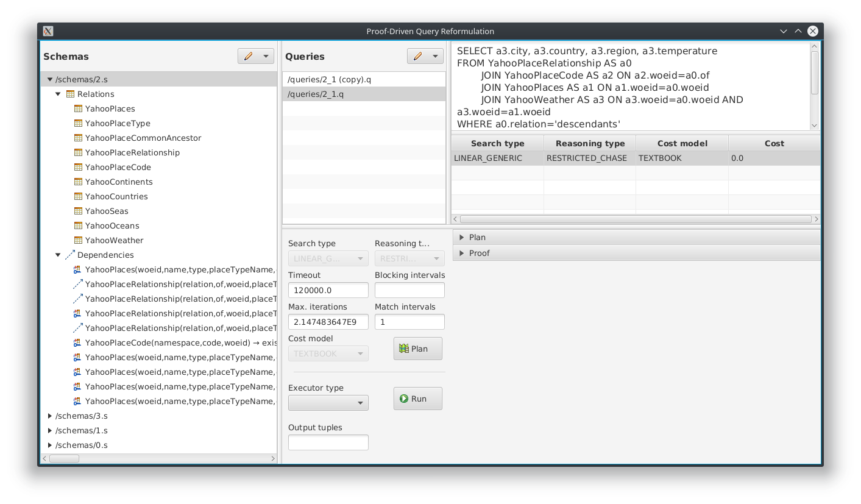Collapse the /schemas/2.s tree node
Viewport: 861px width, 504px height.
(50, 79)
